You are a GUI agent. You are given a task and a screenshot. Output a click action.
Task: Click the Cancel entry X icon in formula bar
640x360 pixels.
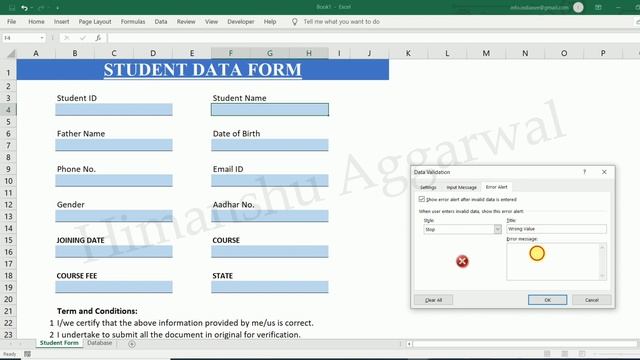coord(67,38)
